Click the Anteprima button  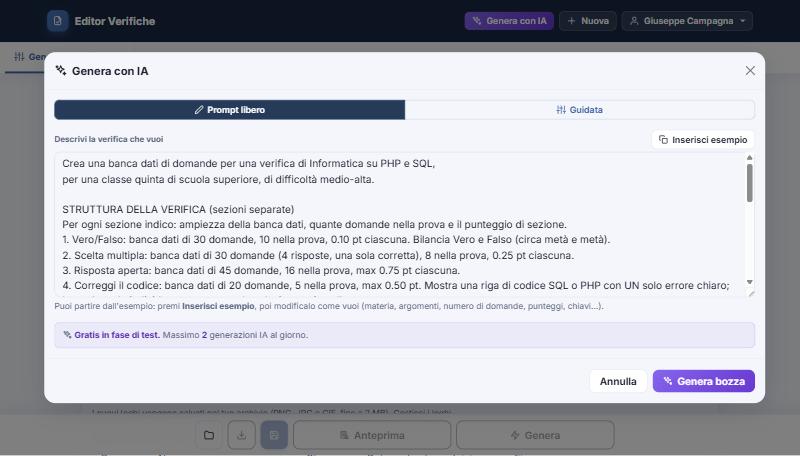[372, 435]
